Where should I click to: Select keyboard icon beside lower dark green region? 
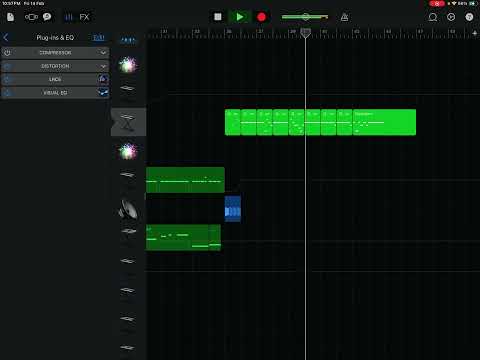pyautogui.click(x=128, y=231)
